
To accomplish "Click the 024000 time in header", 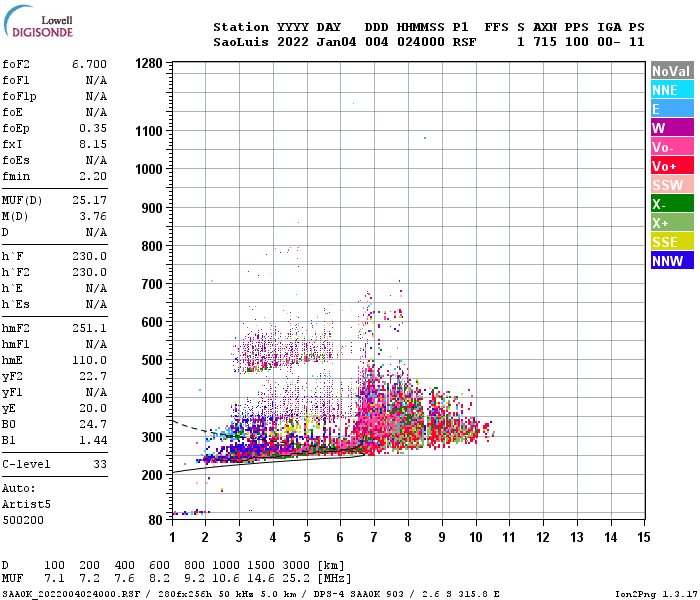I will (x=421, y=42).
